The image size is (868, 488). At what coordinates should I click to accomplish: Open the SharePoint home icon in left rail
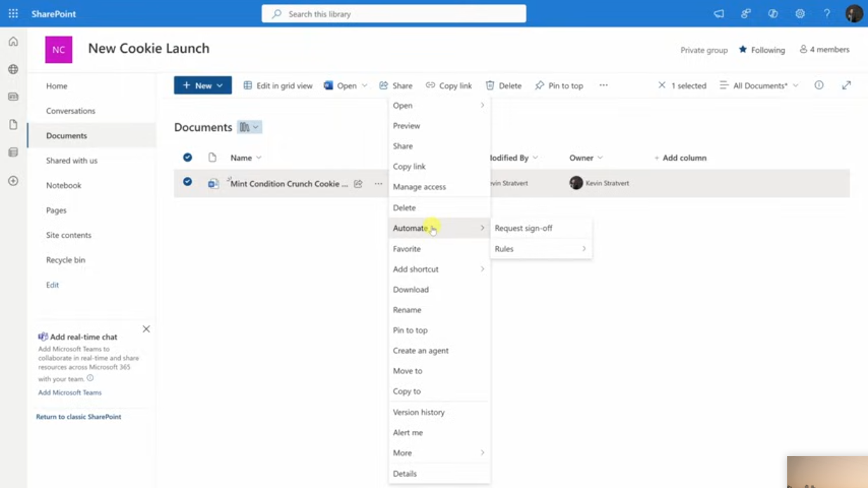coord(13,42)
